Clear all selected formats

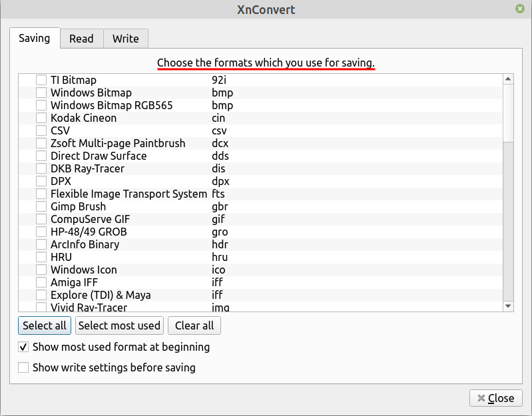pos(194,325)
